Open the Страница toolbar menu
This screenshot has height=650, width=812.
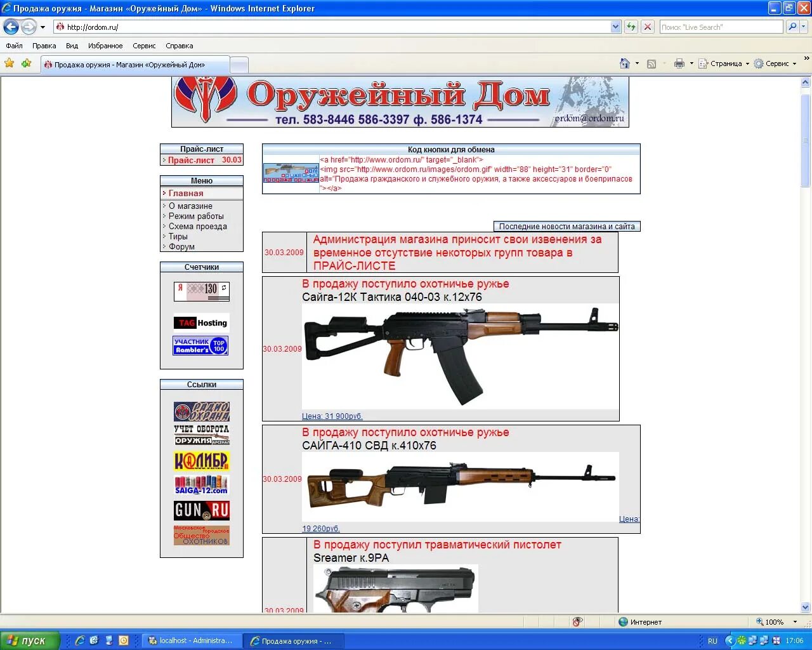(724, 63)
